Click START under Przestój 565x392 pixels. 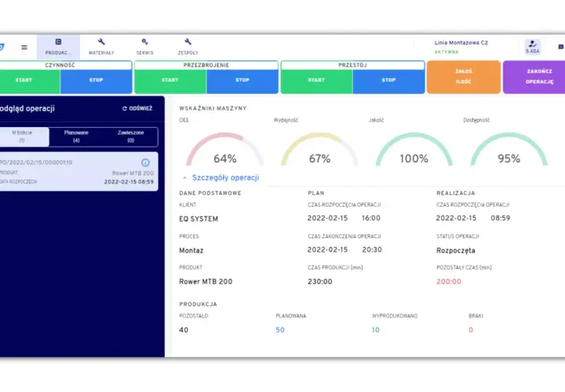coord(316,82)
